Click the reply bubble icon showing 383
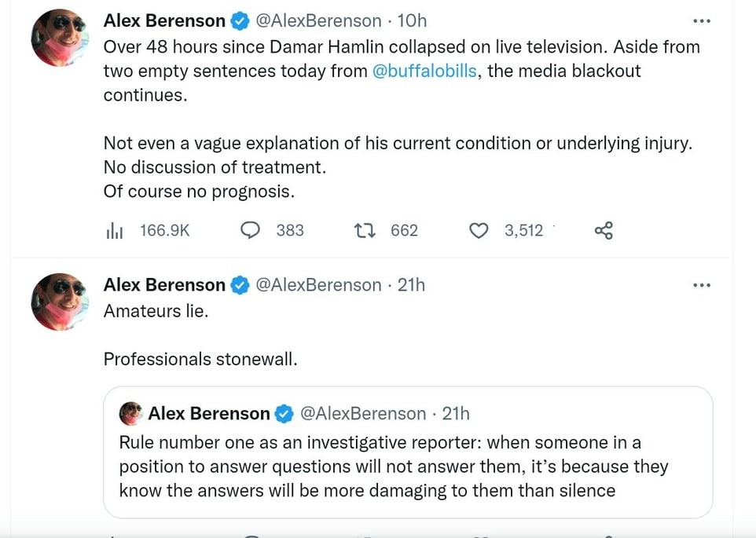756x538 pixels. coord(250,230)
